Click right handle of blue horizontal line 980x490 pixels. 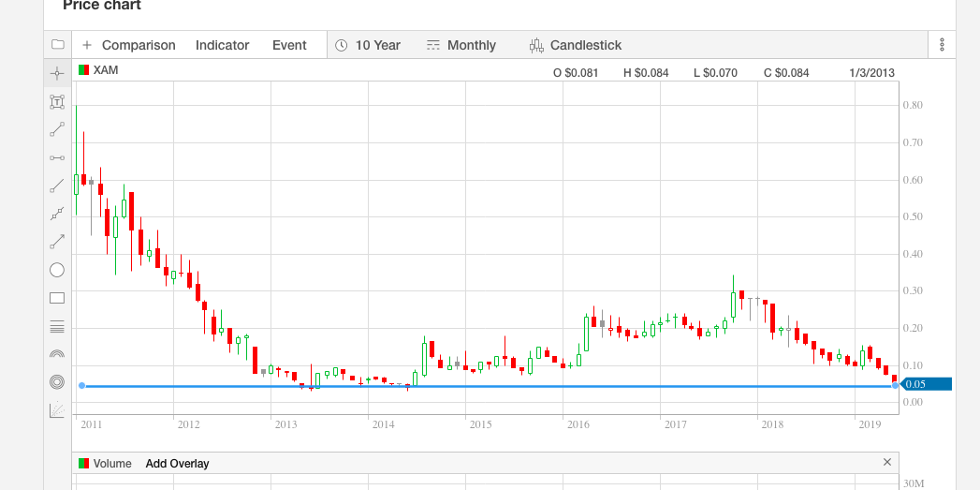point(895,385)
